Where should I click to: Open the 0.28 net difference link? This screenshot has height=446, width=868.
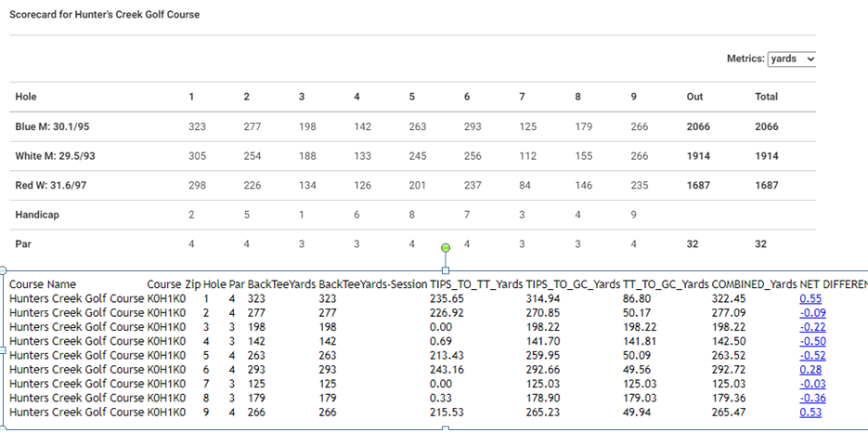point(810,370)
